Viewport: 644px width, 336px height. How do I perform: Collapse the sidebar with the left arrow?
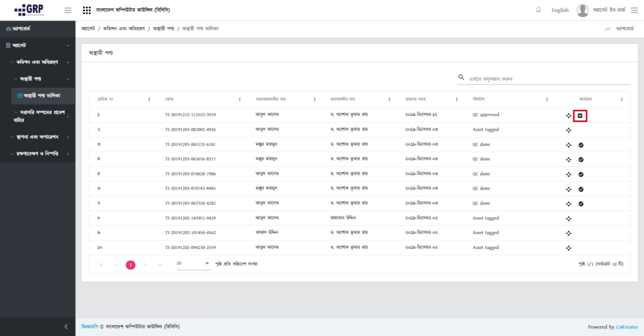click(67, 327)
